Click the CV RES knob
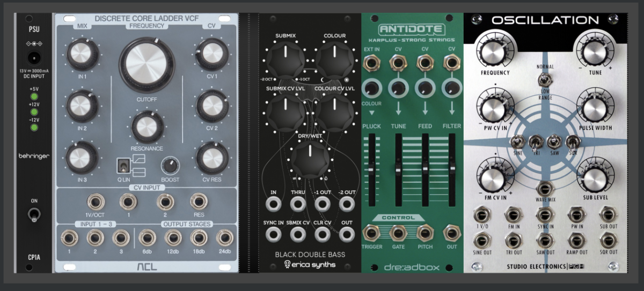This screenshot has height=291, width=644. pyautogui.click(x=212, y=157)
